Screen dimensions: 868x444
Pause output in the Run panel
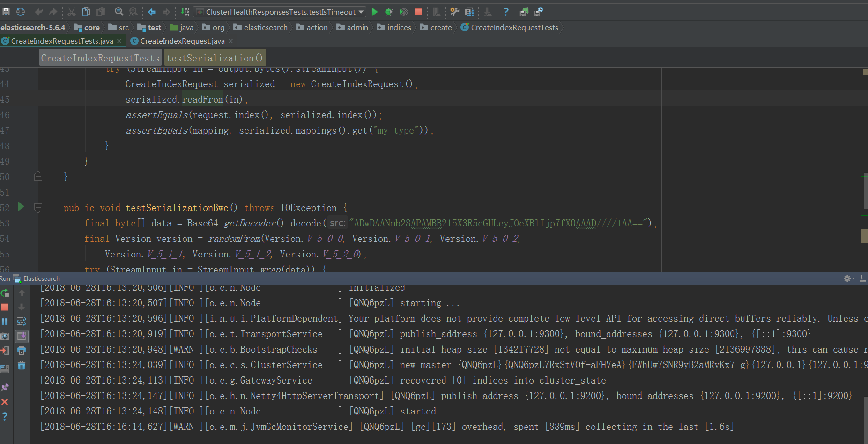[x=5, y=322]
